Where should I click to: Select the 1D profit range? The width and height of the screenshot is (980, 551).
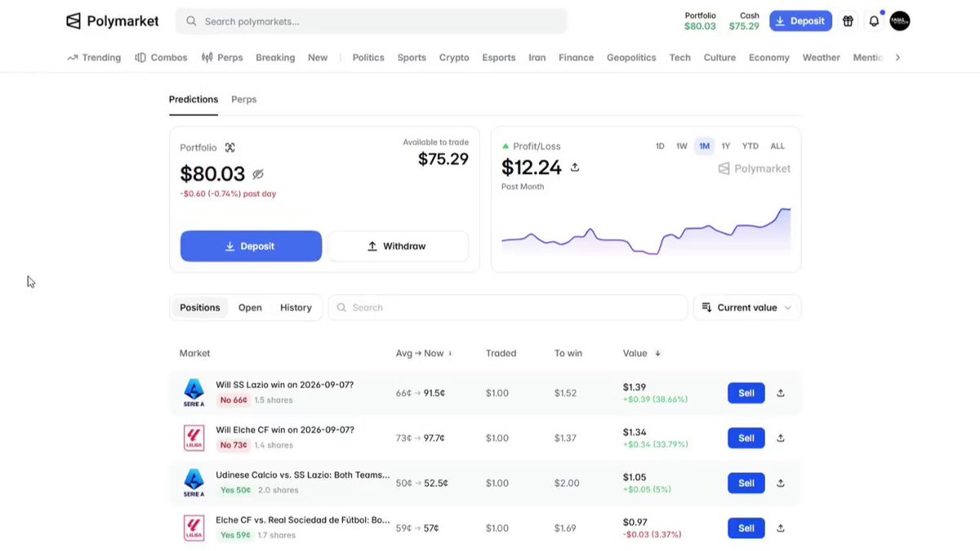pos(660,146)
